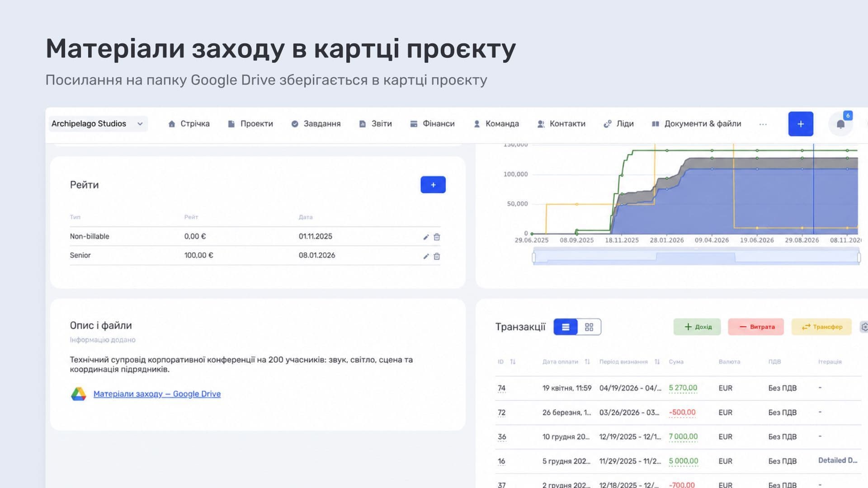868x488 pixels.
Task: Click the blue plus create button in header
Action: point(801,124)
